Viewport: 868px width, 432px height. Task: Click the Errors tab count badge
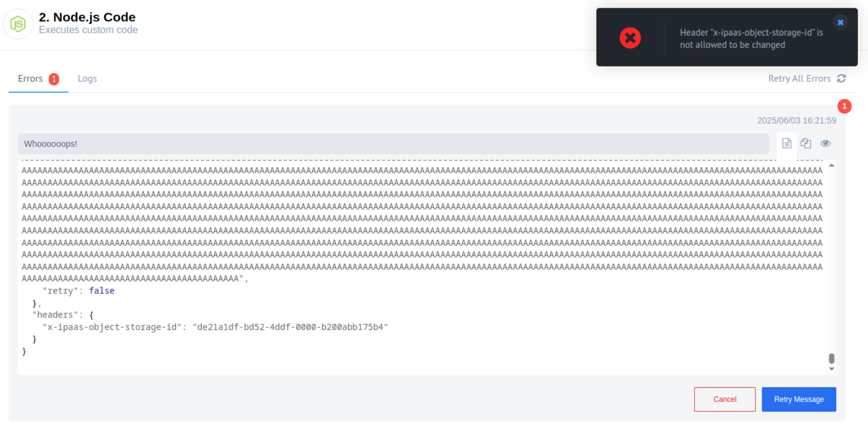click(54, 79)
